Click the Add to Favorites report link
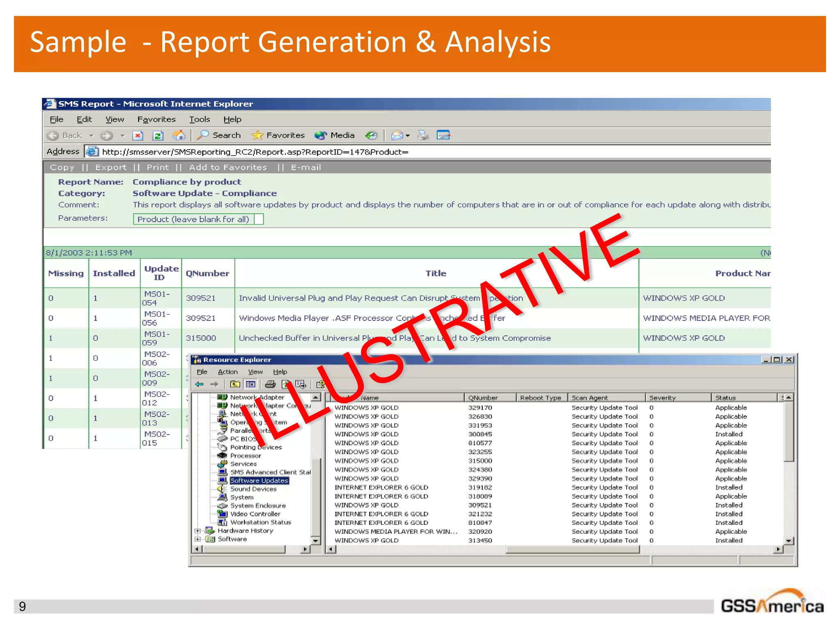The width and height of the screenshot is (840, 630). [x=228, y=167]
